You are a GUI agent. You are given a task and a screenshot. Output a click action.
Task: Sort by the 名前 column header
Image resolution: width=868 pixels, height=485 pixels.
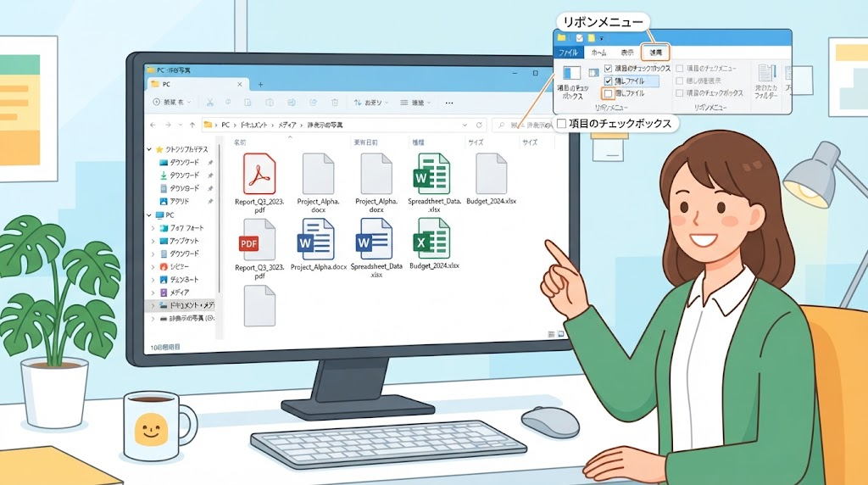point(240,142)
